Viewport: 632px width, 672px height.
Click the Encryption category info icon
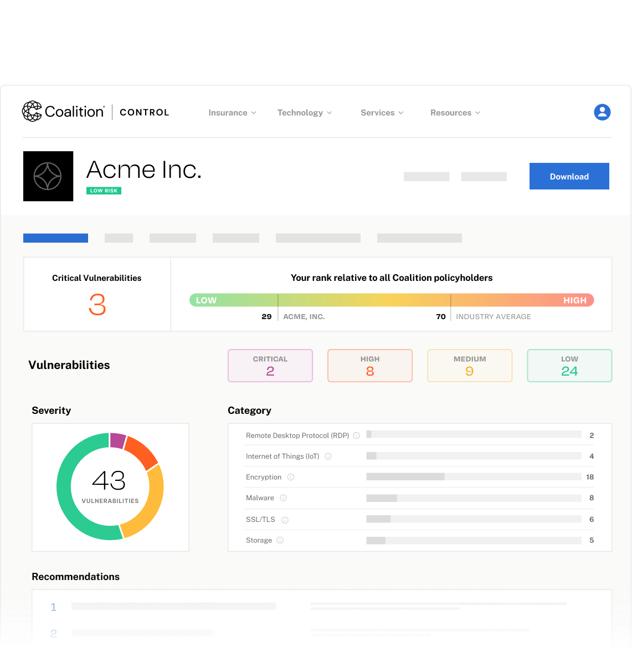pyautogui.click(x=292, y=477)
